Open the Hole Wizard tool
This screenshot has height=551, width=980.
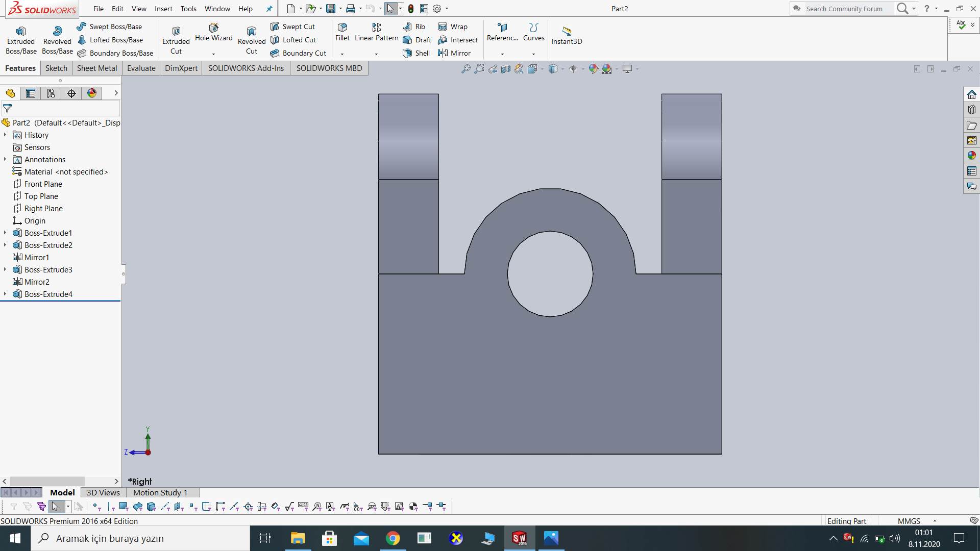213,32
